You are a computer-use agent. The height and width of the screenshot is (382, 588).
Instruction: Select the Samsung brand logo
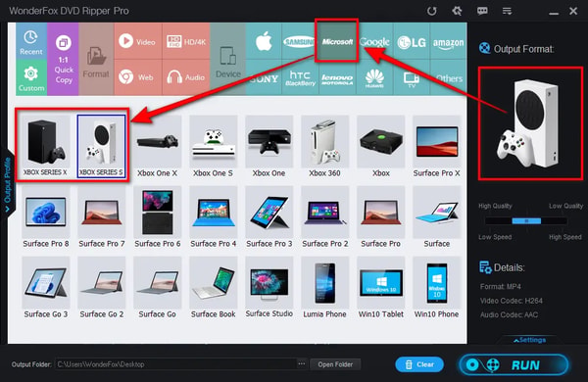(299, 41)
